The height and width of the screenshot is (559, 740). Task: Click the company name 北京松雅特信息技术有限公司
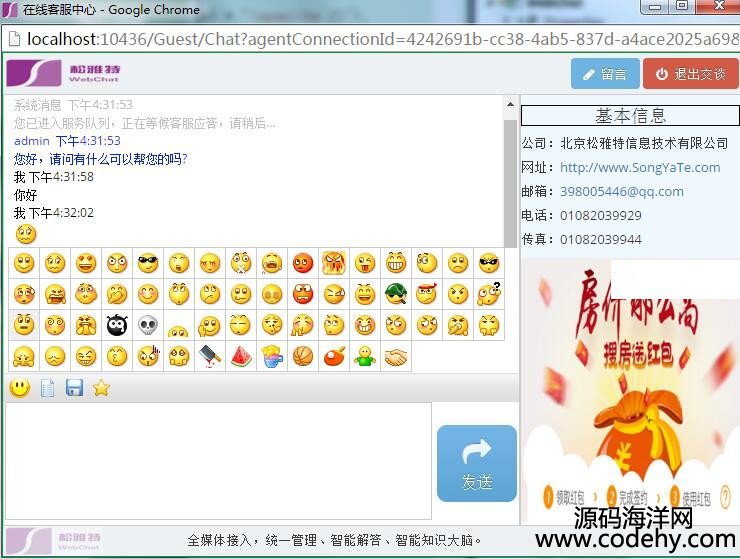[644, 143]
